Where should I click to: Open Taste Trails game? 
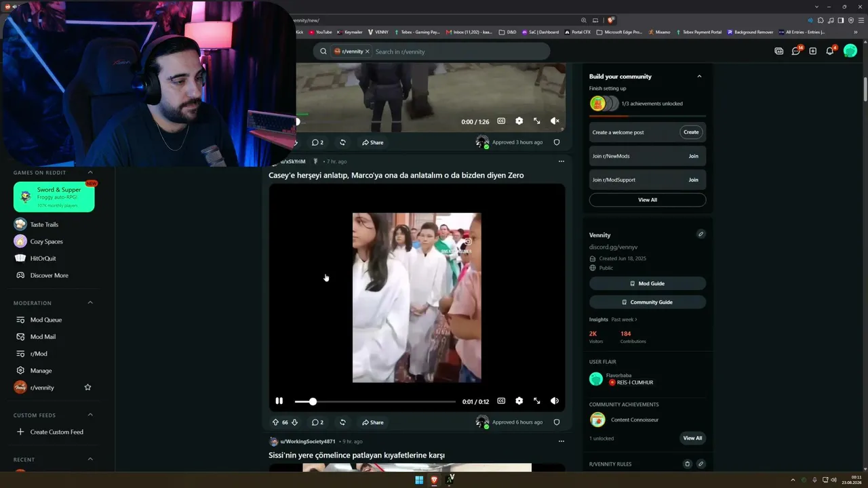(x=44, y=224)
